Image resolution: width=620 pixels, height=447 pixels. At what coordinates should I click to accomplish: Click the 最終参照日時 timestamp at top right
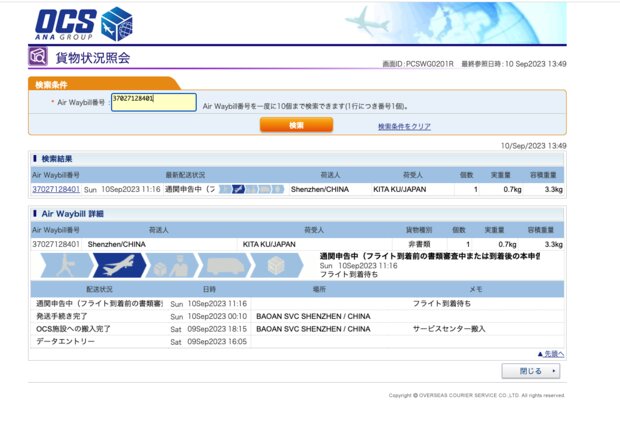point(514,64)
